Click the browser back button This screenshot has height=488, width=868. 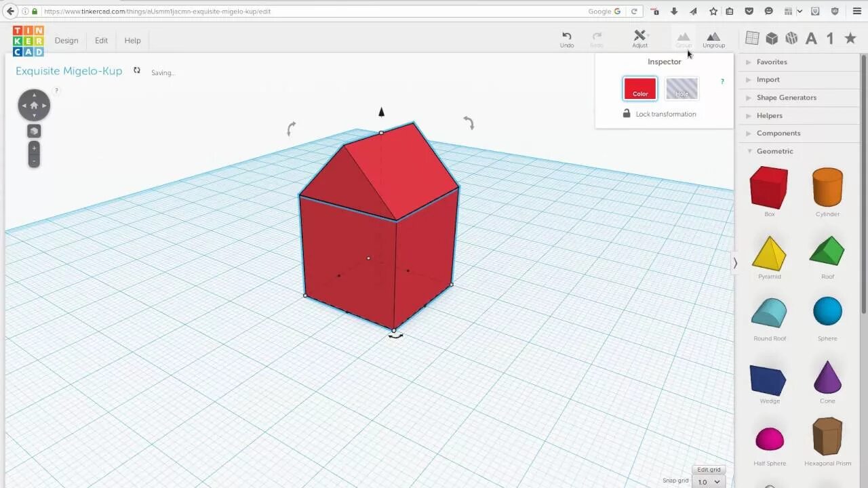[10, 11]
